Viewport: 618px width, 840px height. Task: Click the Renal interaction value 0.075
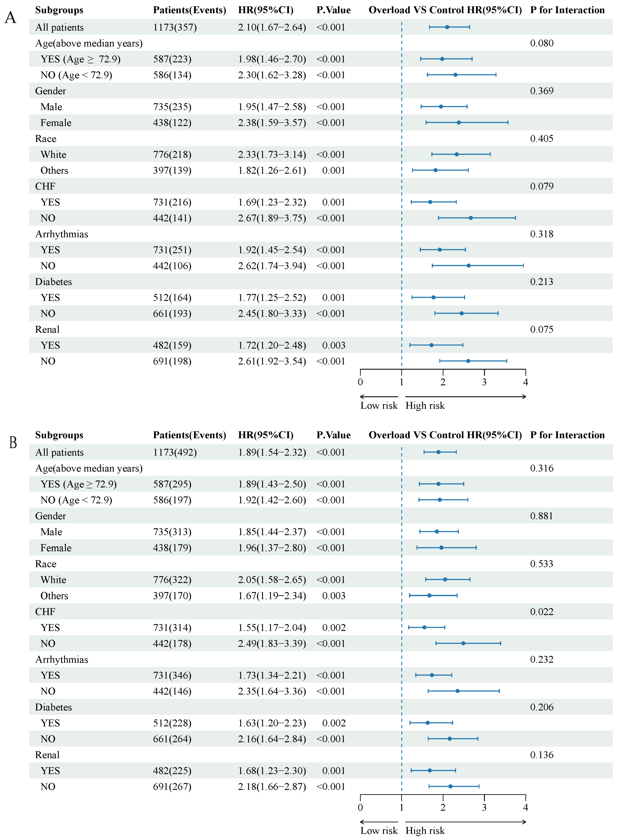[541, 329]
